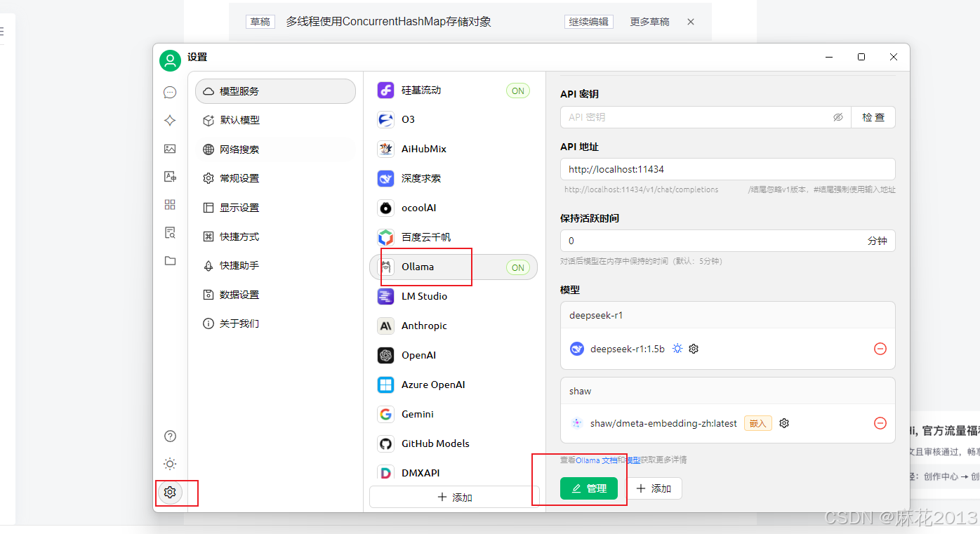Click the 检查 API key button
Screen dimensions: 980x534
click(x=873, y=117)
